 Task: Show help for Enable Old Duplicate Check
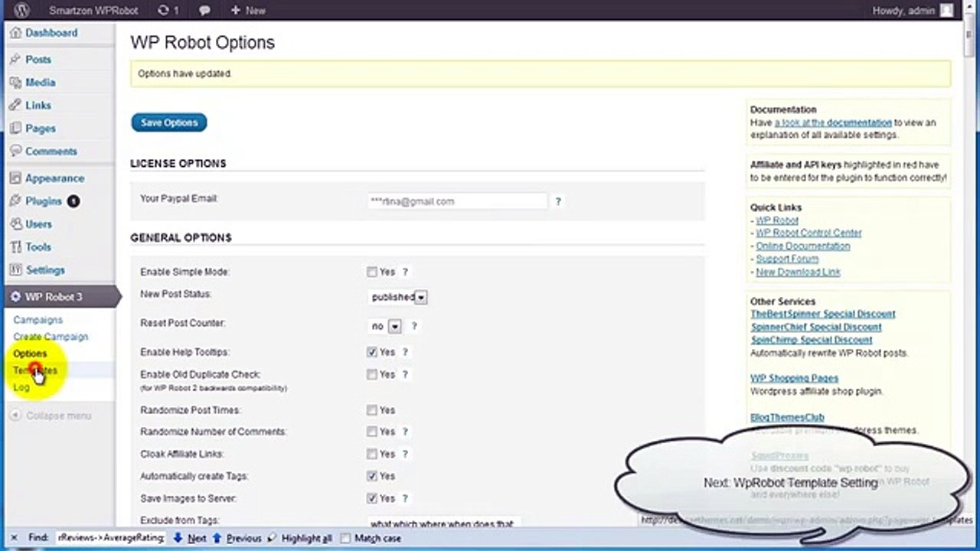click(x=405, y=374)
